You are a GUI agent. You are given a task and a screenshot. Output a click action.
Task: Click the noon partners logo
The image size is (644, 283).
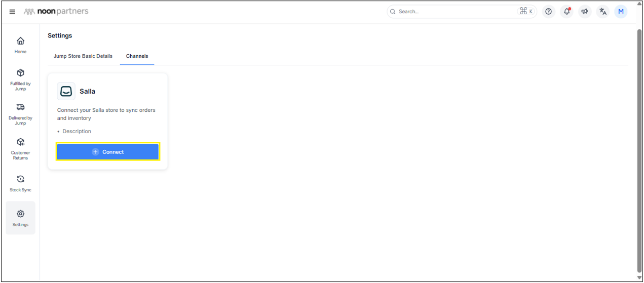tap(56, 12)
